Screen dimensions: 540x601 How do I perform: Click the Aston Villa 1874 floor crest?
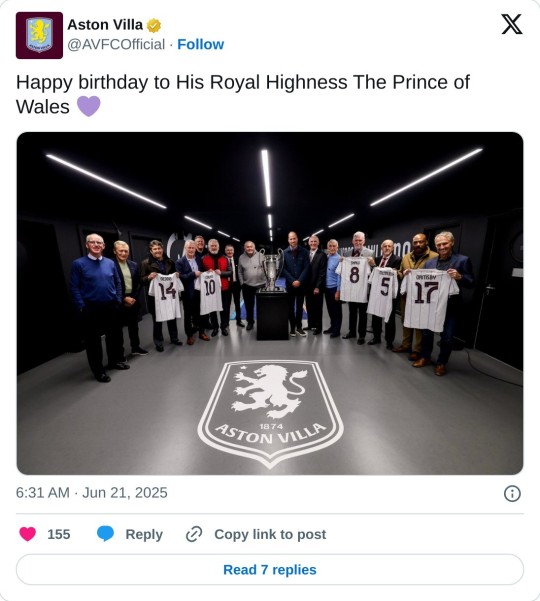tap(270, 414)
